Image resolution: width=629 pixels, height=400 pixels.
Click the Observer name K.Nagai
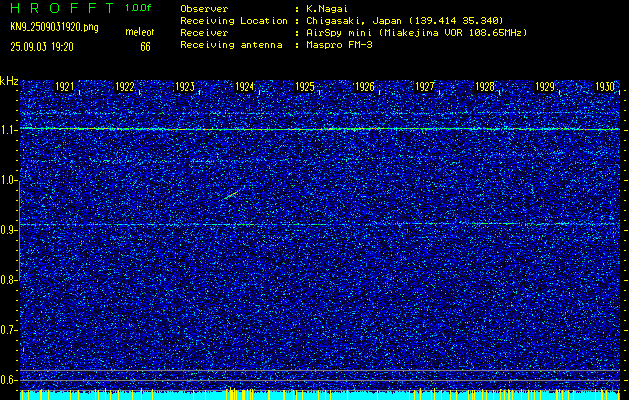pos(328,9)
